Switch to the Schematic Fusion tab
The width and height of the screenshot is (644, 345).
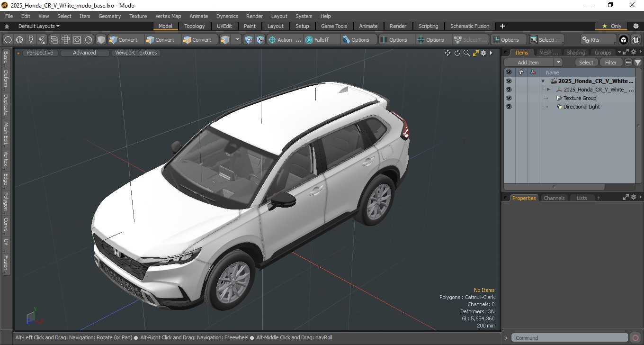tap(470, 26)
